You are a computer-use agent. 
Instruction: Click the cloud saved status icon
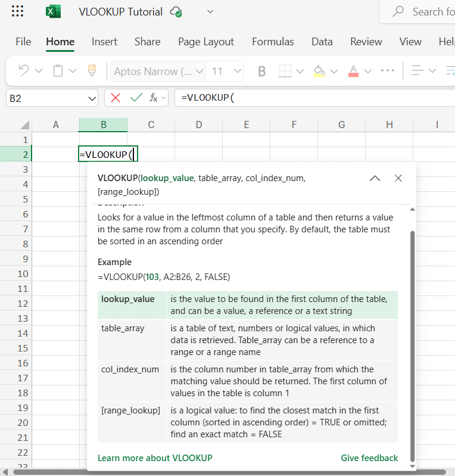pyautogui.click(x=176, y=12)
